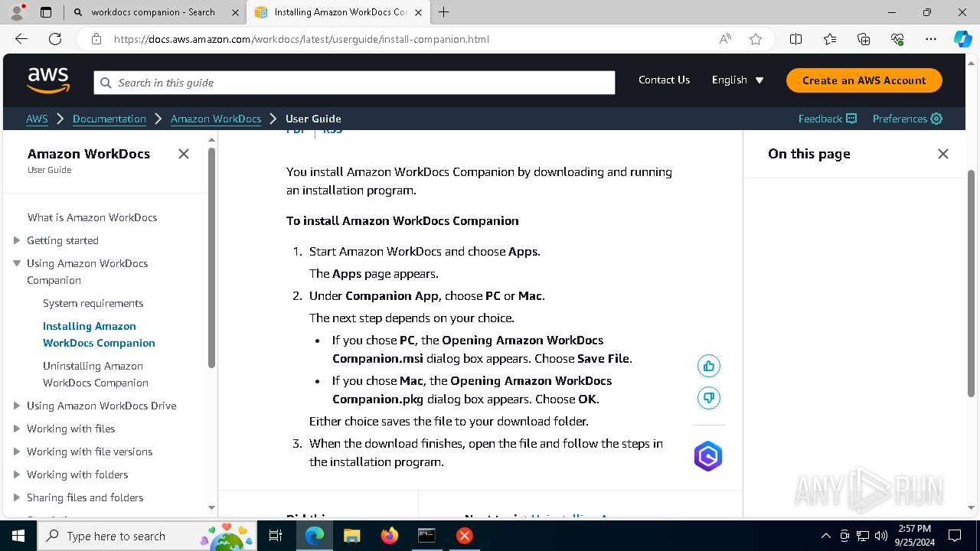Image resolution: width=980 pixels, height=551 pixels.
Task: Close the On this page panel
Action: [943, 154]
